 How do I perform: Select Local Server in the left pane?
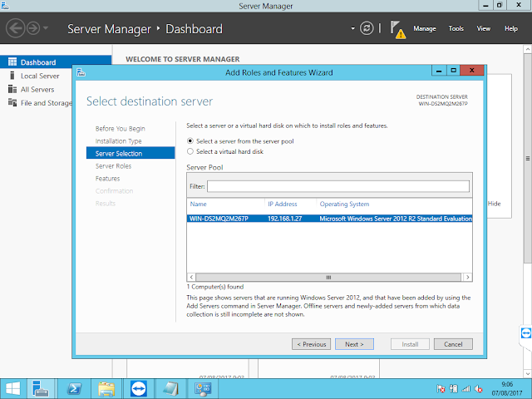pos(40,76)
